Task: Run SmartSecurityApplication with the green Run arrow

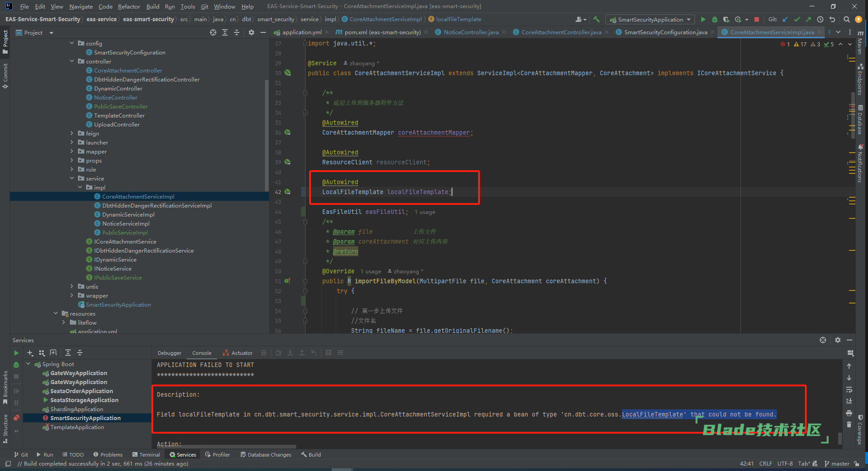Action: click(703, 19)
